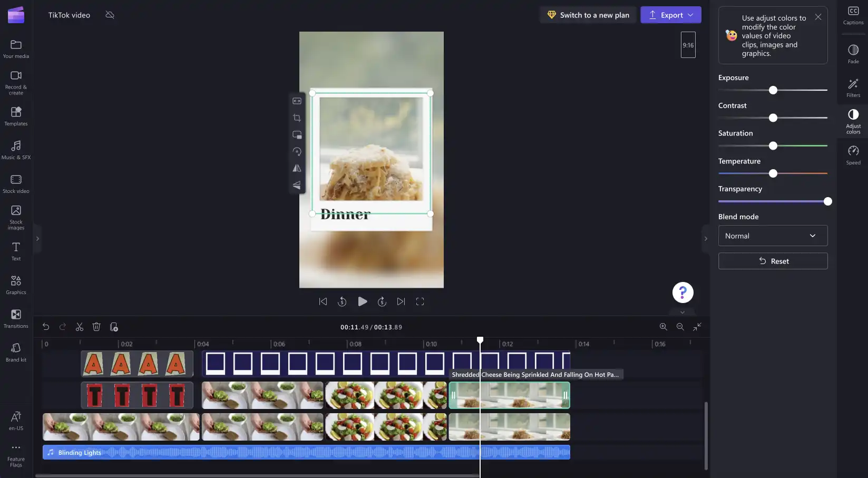Play the video preview
Image resolution: width=868 pixels, height=478 pixels.
[362, 301]
